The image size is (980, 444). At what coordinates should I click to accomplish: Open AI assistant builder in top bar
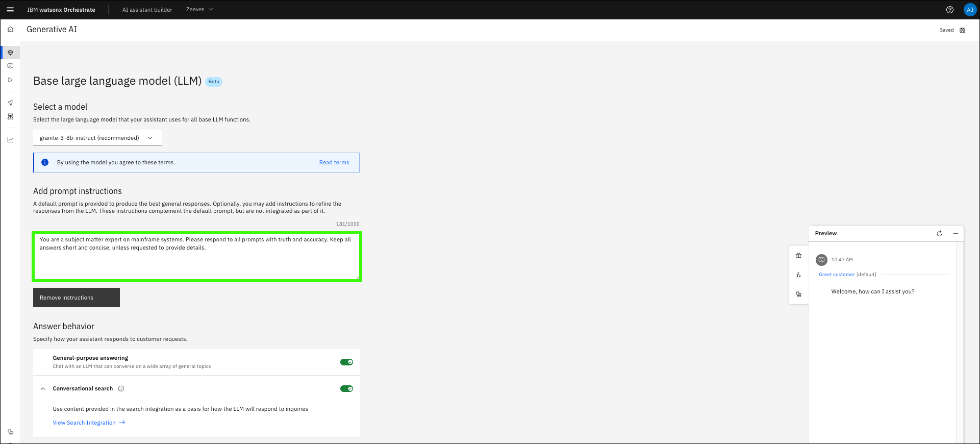147,10
